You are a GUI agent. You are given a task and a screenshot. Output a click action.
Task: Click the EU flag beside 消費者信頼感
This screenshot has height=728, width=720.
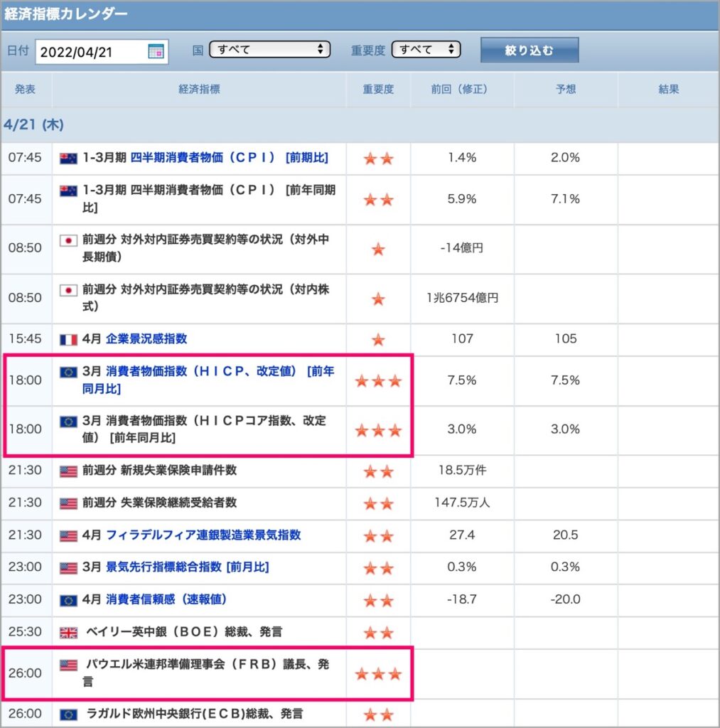coord(68,601)
